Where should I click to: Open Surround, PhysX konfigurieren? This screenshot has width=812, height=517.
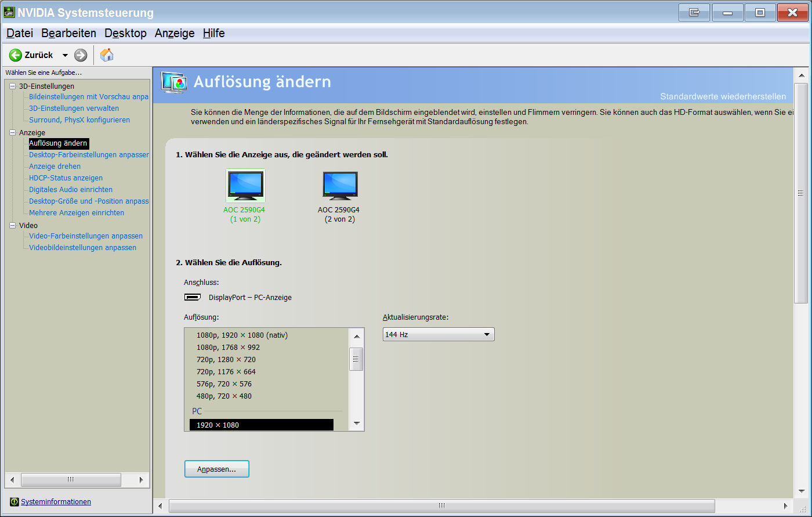(79, 120)
